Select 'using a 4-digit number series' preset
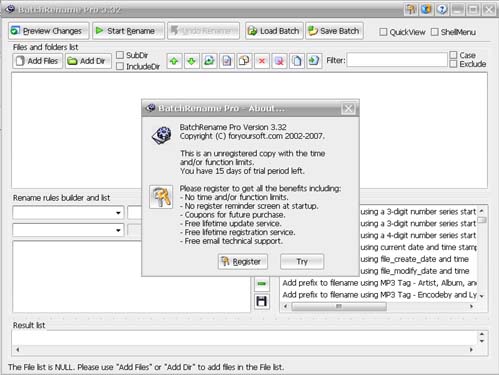 click(418, 235)
